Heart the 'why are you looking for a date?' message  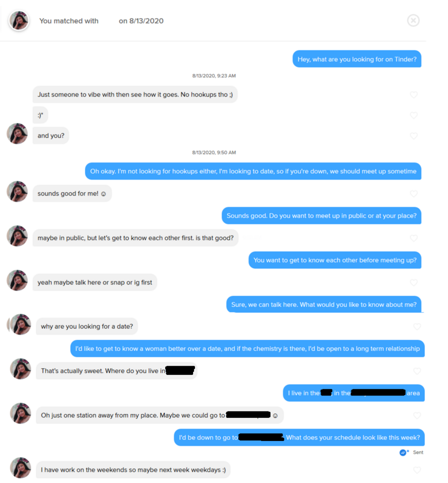coord(417,327)
